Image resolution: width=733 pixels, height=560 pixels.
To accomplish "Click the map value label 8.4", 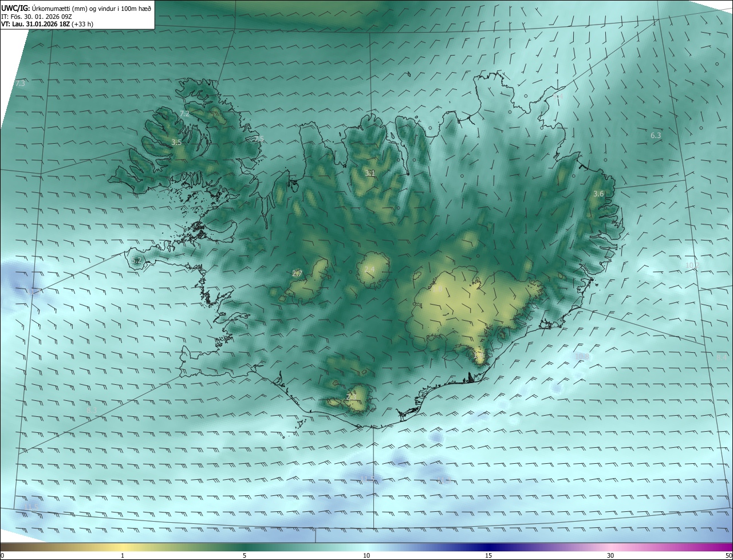I will (x=722, y=357).
